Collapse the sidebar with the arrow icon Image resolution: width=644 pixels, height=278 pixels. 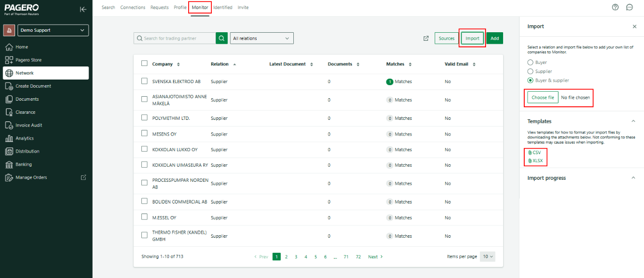pos(83,9)
